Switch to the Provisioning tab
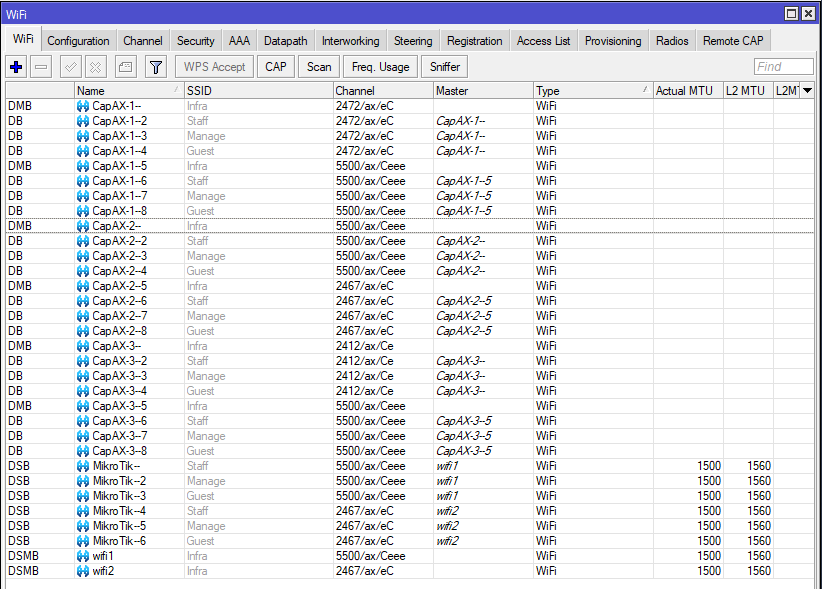The width and height of the screenshot is (822, 589). click(x=612, y=41)
